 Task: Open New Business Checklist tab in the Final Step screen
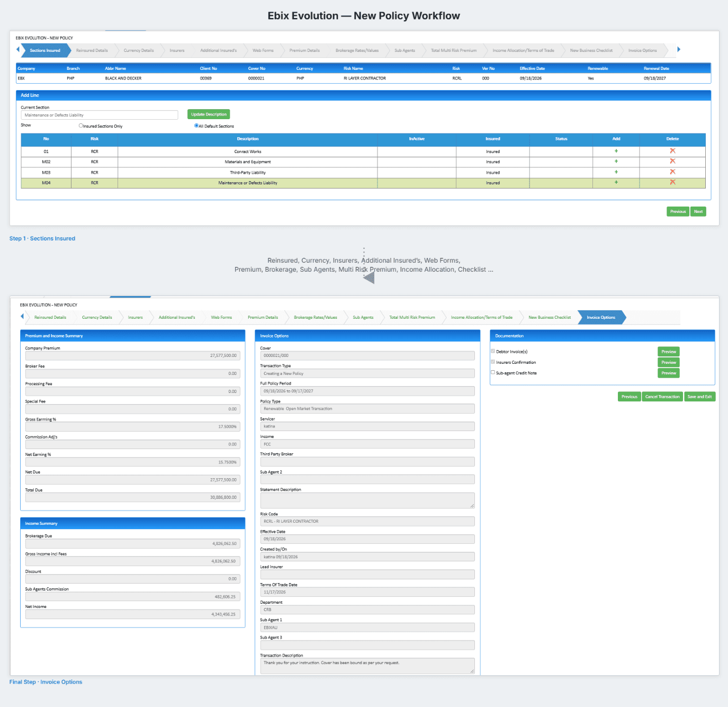coord(550,317)
